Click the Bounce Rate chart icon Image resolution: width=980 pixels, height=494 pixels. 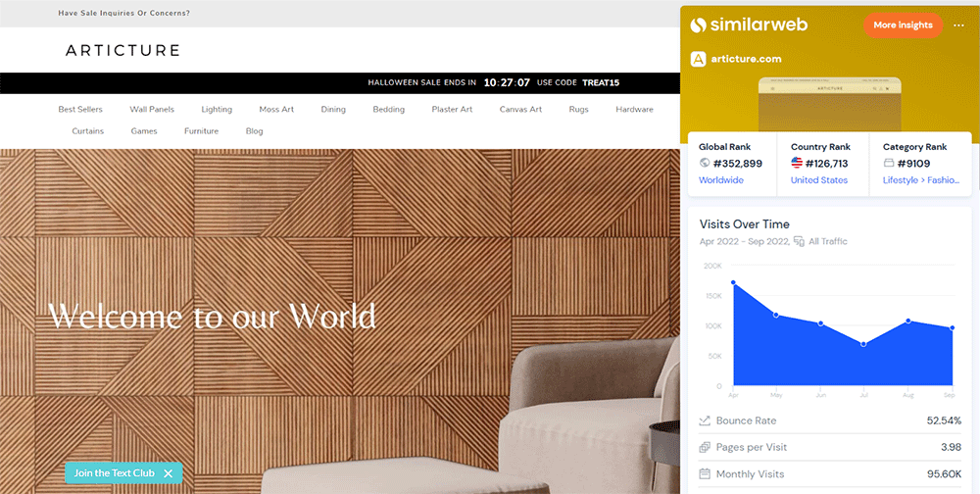[x=705, y=420]
